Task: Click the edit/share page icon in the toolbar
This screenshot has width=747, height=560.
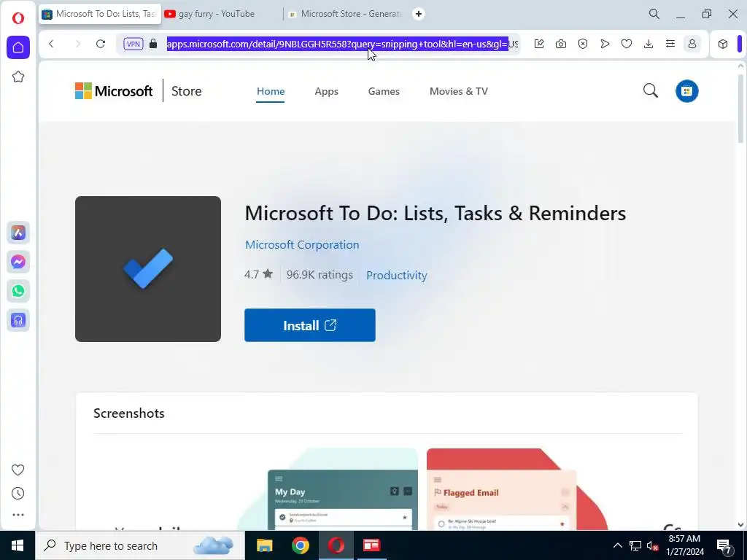Action: 539,44
